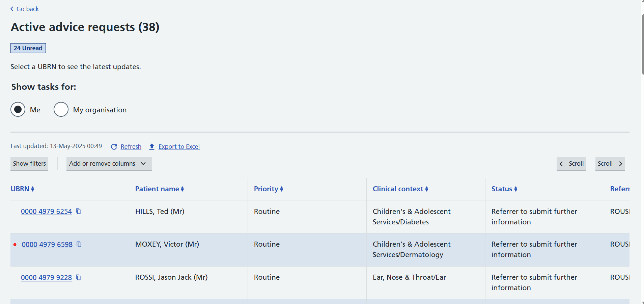This screenshot has height=304, width=644.
Task: Select the My organisation radio button
Action: tap(61, 109)
